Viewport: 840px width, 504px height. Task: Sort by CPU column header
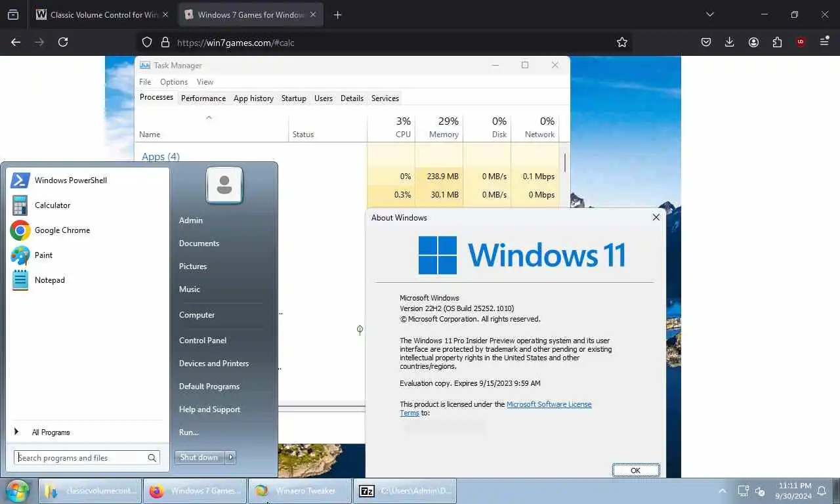[x=391, y=127]
